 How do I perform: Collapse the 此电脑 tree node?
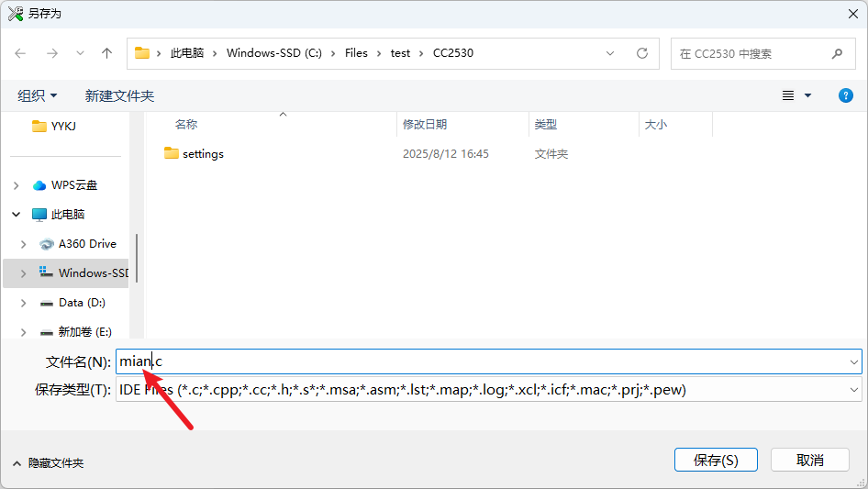tap(16, 215)
